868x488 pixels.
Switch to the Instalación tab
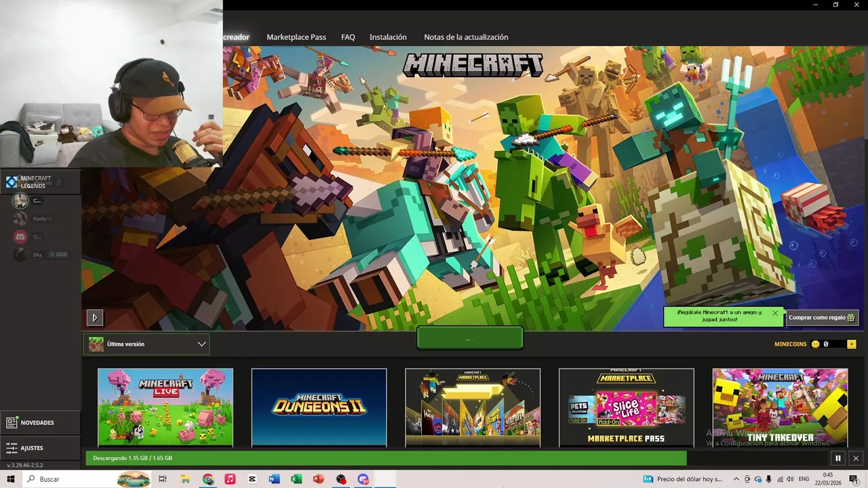(x=388, y=37)
